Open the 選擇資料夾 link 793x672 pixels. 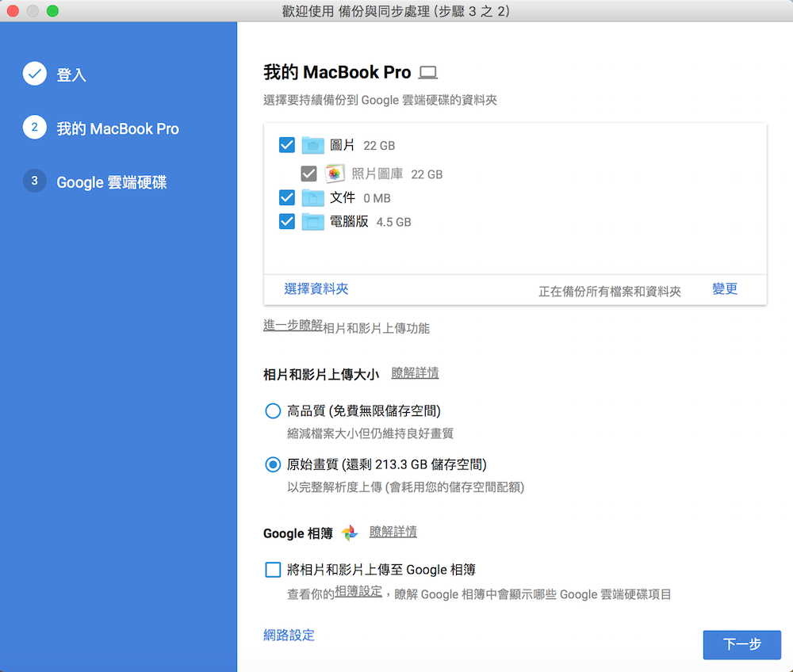click(316, 289)
